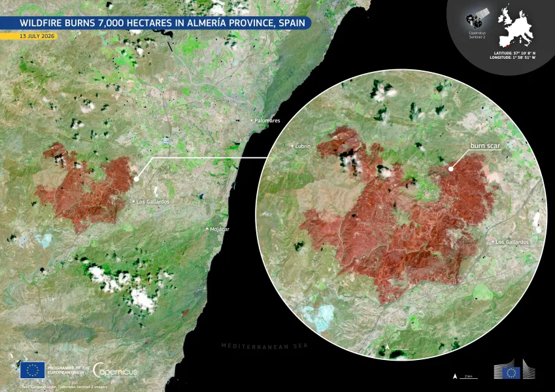555x392 pixels.
Task: Click the European Commission logo
Action: [x=514, y=369]
